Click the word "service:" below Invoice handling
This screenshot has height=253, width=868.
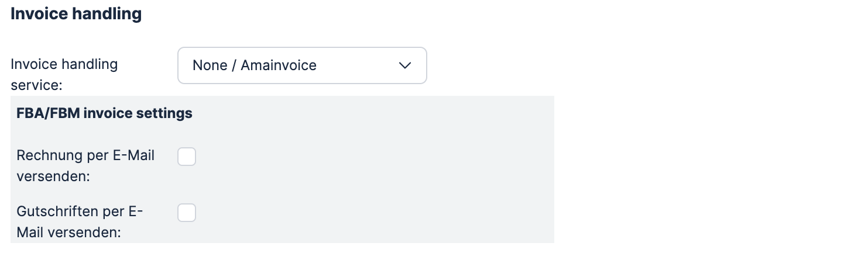pyautogui.click(x=36, y=85)
